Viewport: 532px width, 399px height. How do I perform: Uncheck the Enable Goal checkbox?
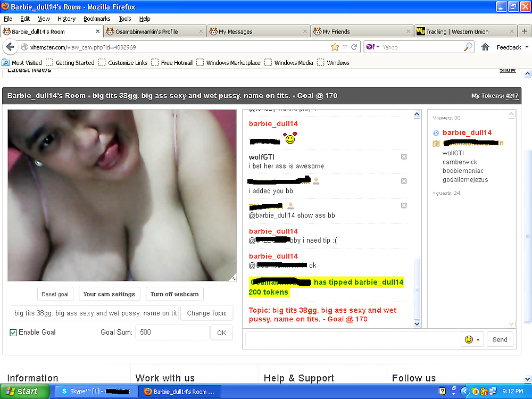(x=13, y=332)
